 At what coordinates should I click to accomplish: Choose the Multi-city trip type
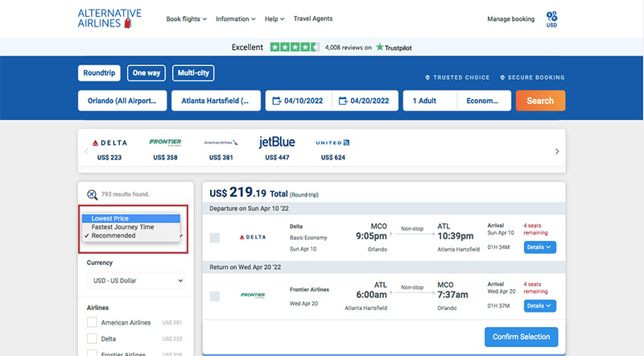(193, 73)
